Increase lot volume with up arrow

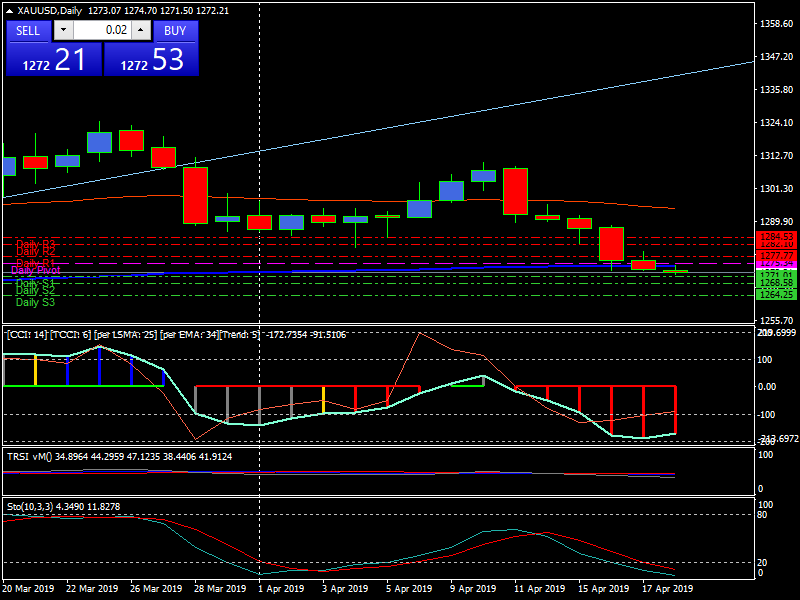pos(142,31)
